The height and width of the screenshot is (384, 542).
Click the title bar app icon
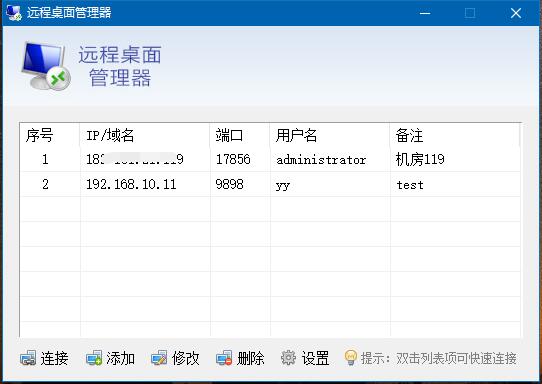[14, 13]
